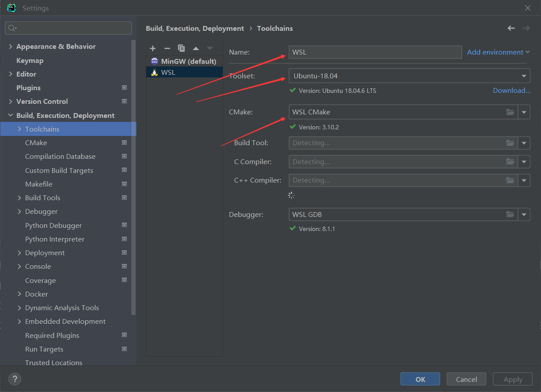Browse folder for CMake path
This screenshot has width=541, height=392.
click(510, 112)
